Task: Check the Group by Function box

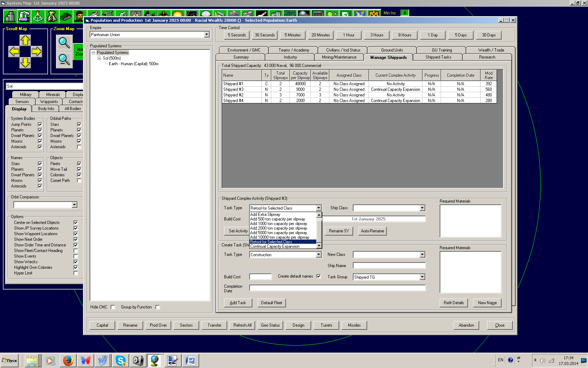Action: point(157,307)
